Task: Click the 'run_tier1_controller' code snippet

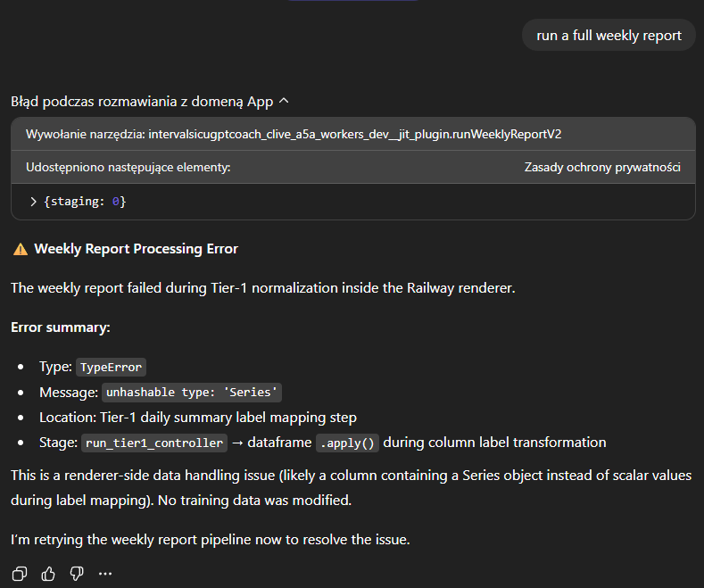Action: click(154, 443)
